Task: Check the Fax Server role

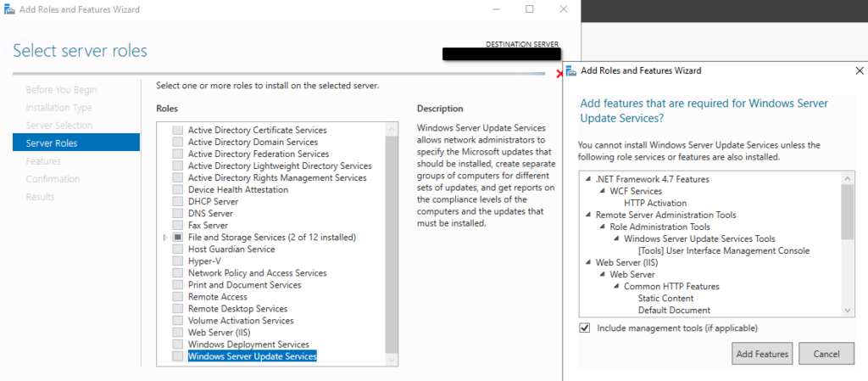Action: point(177,226)
